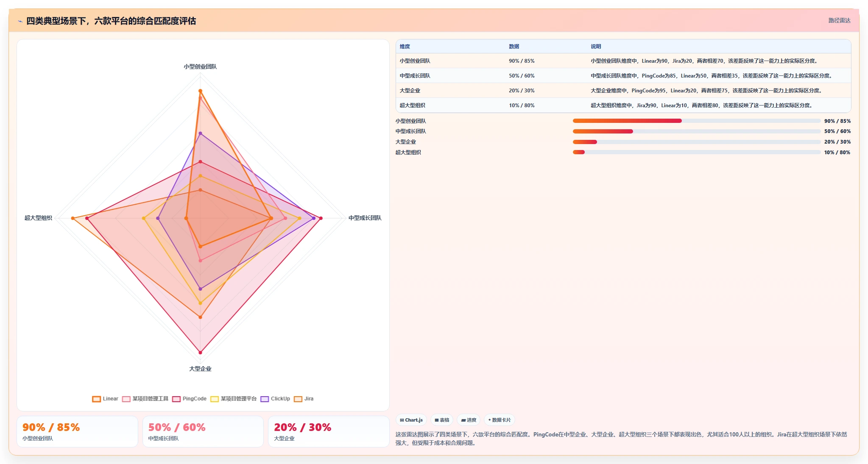
Task: Click the 小型创业团队 radar axis label
Action: click(200, 67)
